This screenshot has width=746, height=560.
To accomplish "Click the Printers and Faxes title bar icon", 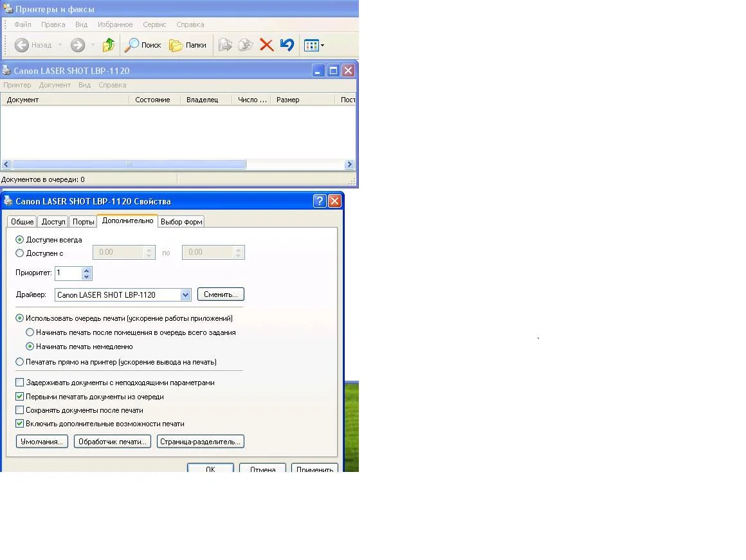I will tap(8, 8).
